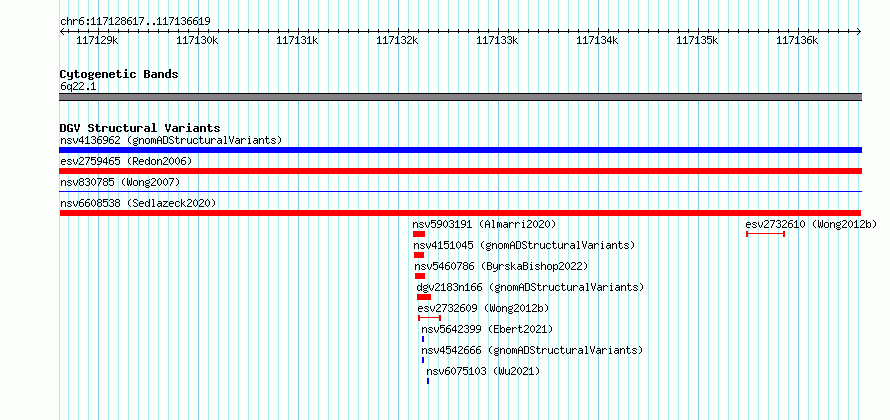The width and height of the screenshot is (890, 420).
Task: Click the 117134k ruler tick label
Action: point(597,40)
